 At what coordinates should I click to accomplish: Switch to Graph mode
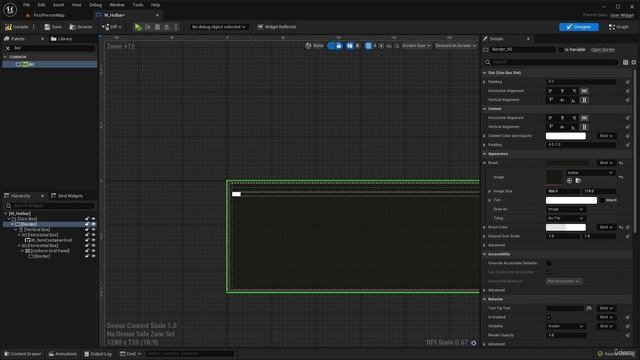tap(619, 27)
